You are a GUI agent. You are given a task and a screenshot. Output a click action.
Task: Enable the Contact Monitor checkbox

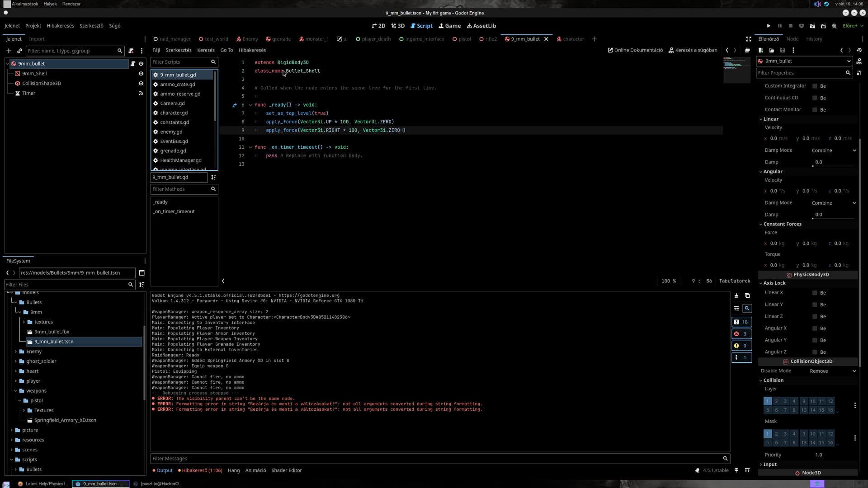[x=815, y=110]
